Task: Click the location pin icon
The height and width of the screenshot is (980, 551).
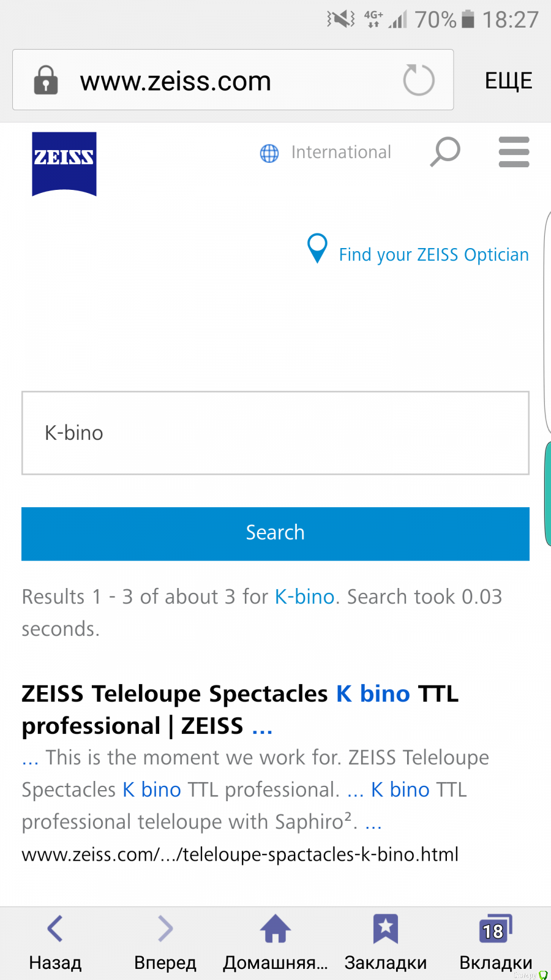Action: 317,248
